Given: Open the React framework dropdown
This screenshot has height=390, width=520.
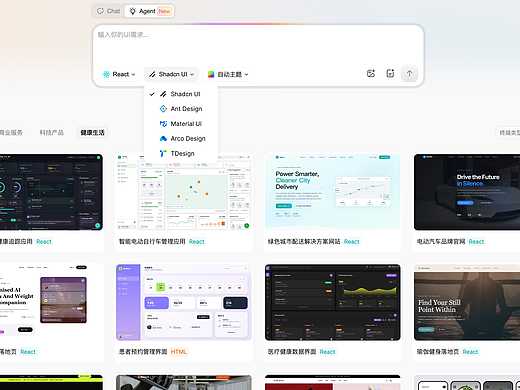Looking at the screenshot, I should click(x=119, y=74).
